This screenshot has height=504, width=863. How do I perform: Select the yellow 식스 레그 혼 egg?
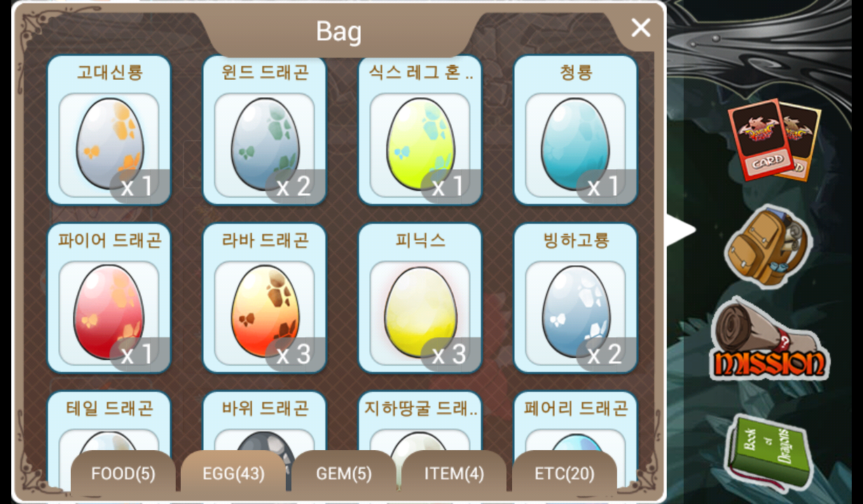(x=420, y=130)
